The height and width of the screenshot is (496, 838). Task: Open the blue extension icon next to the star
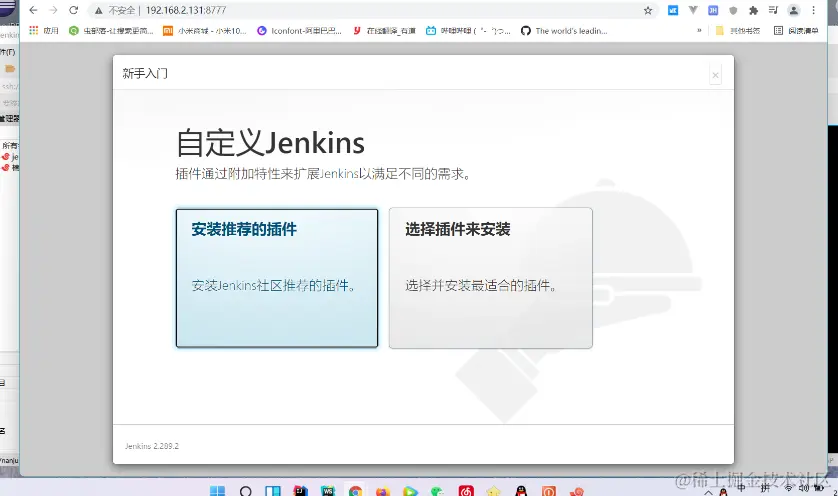pos(673,10)
